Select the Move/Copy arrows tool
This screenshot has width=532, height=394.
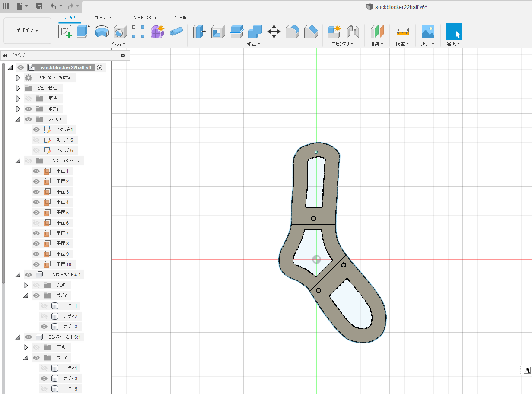point(274,32)
